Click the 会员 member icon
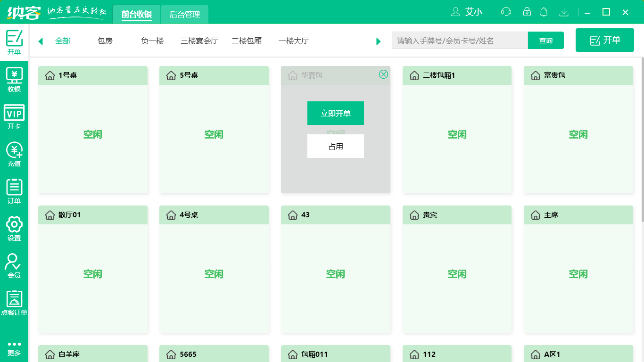 (x=14, y=266)
